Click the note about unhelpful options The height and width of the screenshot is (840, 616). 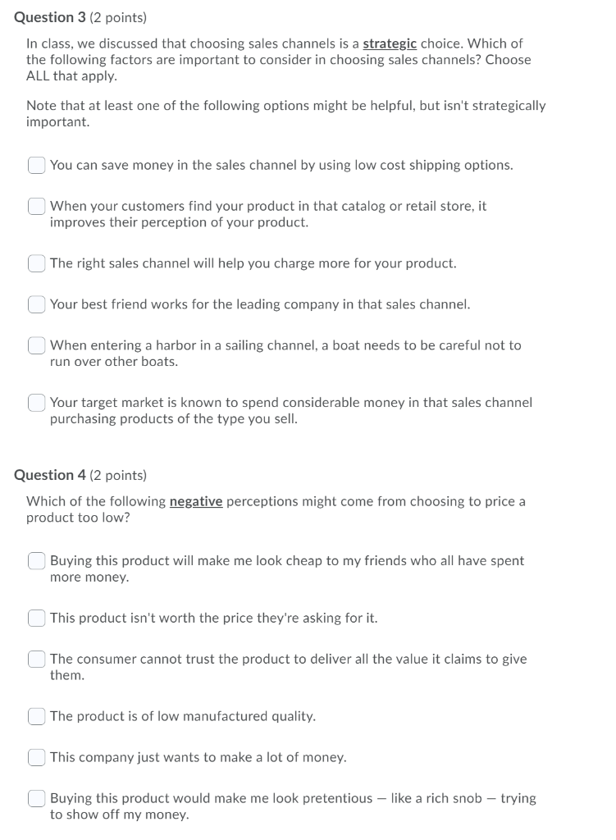[x=285, y=113]
